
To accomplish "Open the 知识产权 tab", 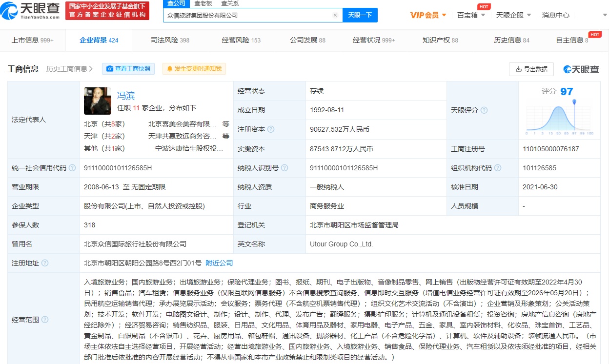I will (440, 40).
